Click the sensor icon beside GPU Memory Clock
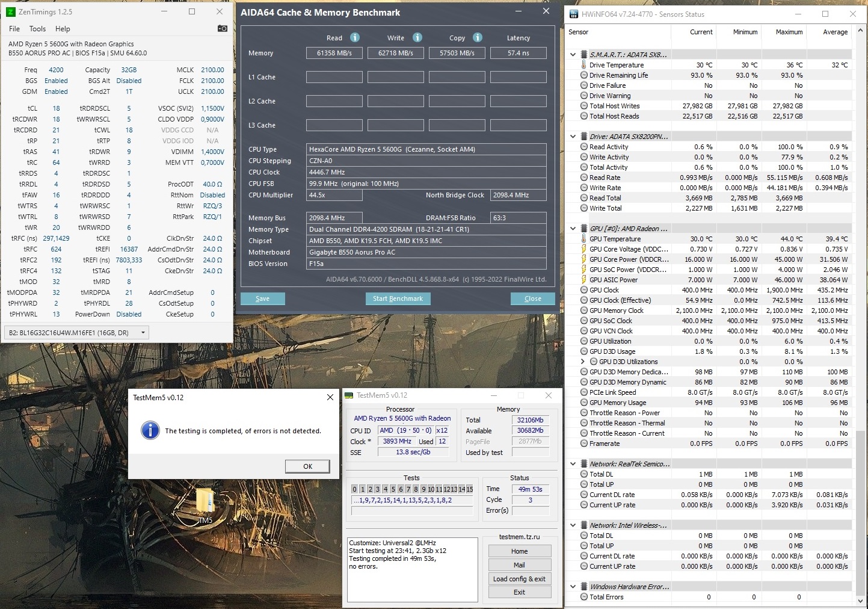Image resolution: width=868 pixels, height=609 pixels. pos(583,311)
